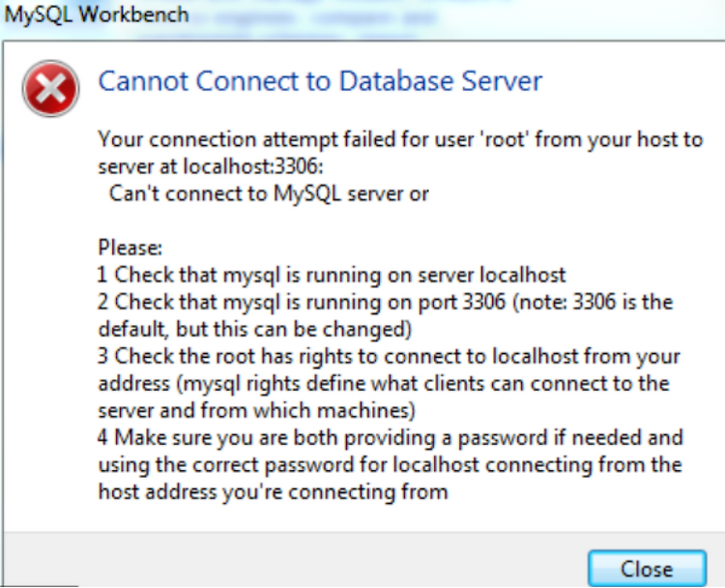
Task: Click the line mentioning user 'root'
Action: [x=400, y=139]
